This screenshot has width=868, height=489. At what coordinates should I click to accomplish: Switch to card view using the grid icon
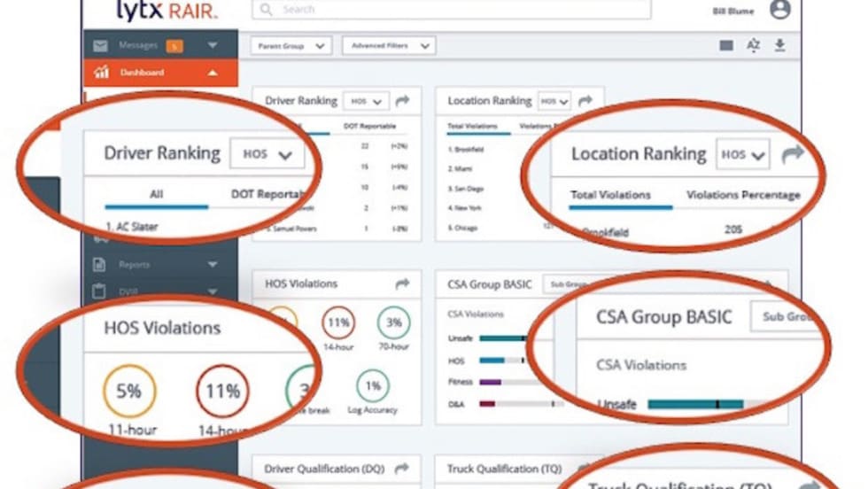coord(726,46)
